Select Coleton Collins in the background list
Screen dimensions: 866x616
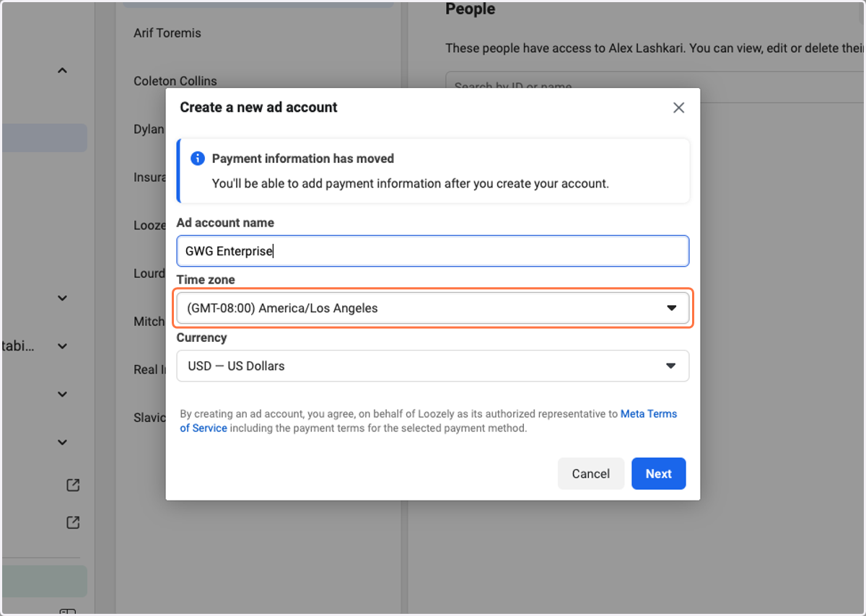click(x=175, y=82)
